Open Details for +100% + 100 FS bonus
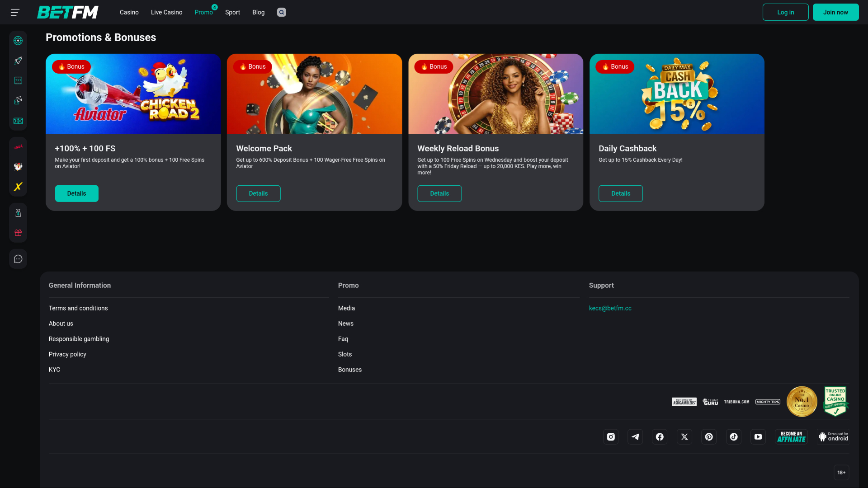This screenshot has height=488, width=868. pos(76,193)
